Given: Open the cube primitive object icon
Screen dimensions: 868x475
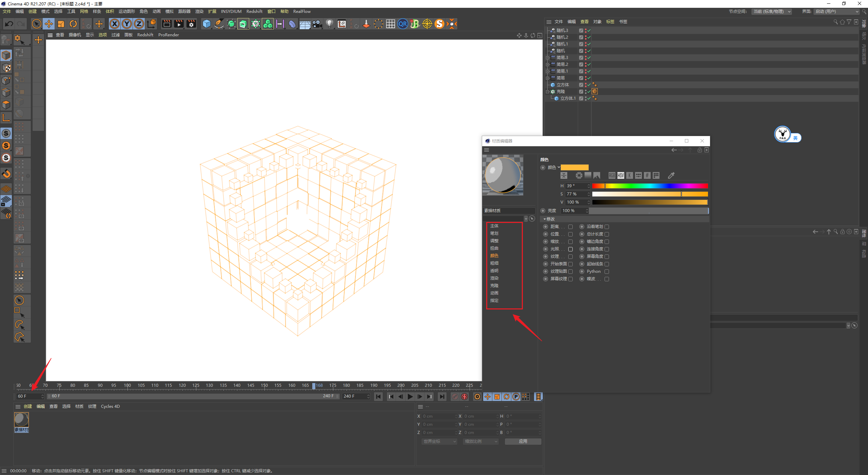Looking at the screenshot, I should point(206,24).
